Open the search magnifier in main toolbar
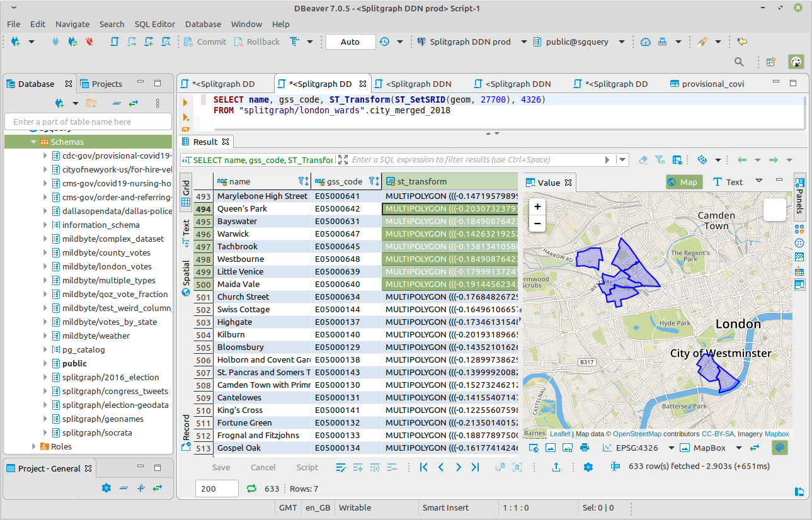This screenshot has height=520, width=812. pos(740,62)
